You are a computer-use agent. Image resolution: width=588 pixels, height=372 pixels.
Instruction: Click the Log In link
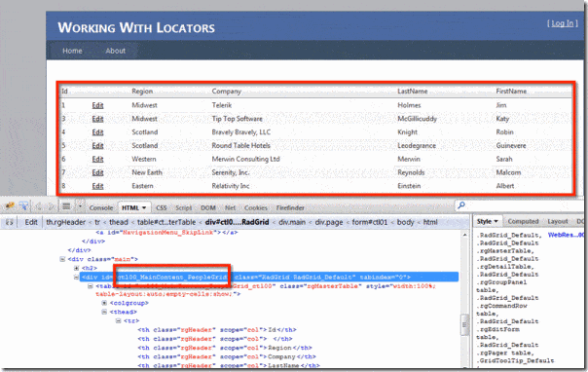(563, 23)
